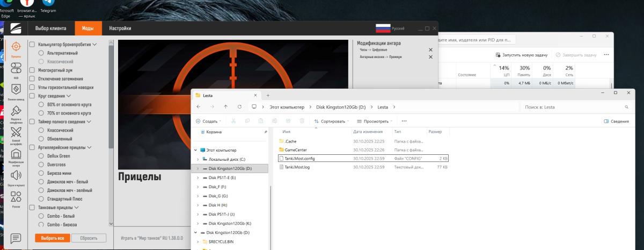
Task: Select the Звуки и музыка speaker icon
Action: coord(16,176)
